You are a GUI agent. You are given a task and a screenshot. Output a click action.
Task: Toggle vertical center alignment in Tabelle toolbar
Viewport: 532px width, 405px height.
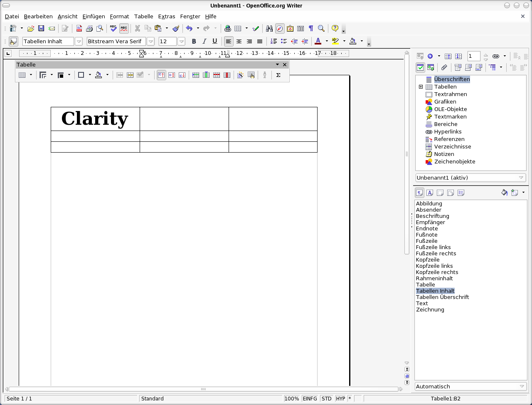[x=172, y=75]
